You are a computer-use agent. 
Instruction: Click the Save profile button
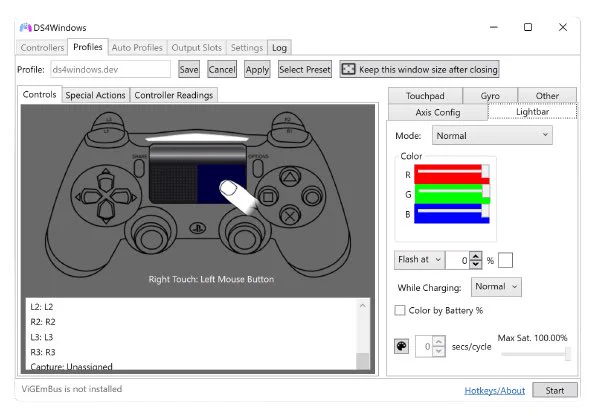coord(189,69)
